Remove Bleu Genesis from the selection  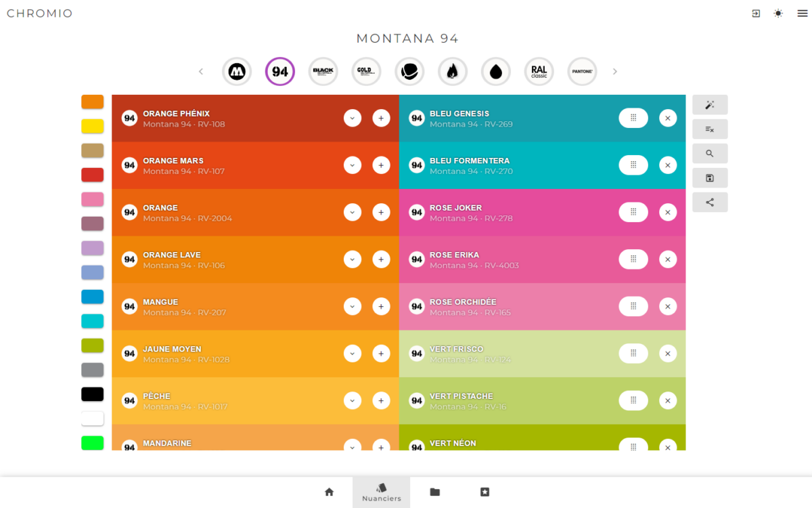668,118
